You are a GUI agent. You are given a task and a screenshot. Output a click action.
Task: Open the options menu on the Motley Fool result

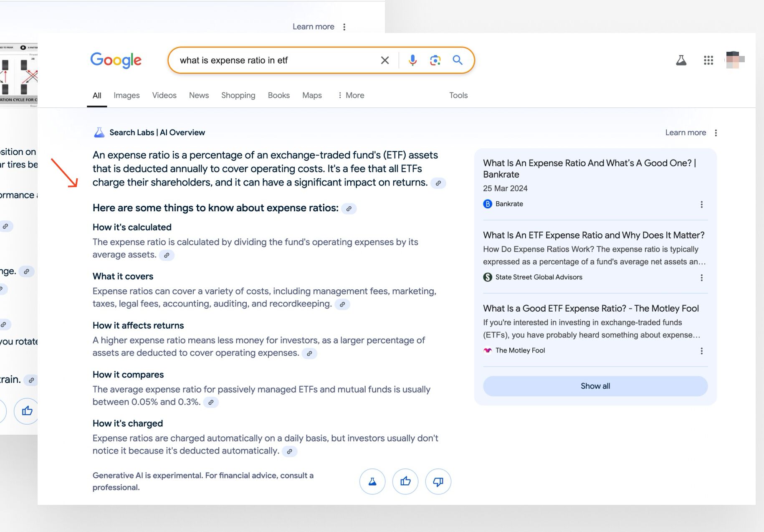point(702,351)
